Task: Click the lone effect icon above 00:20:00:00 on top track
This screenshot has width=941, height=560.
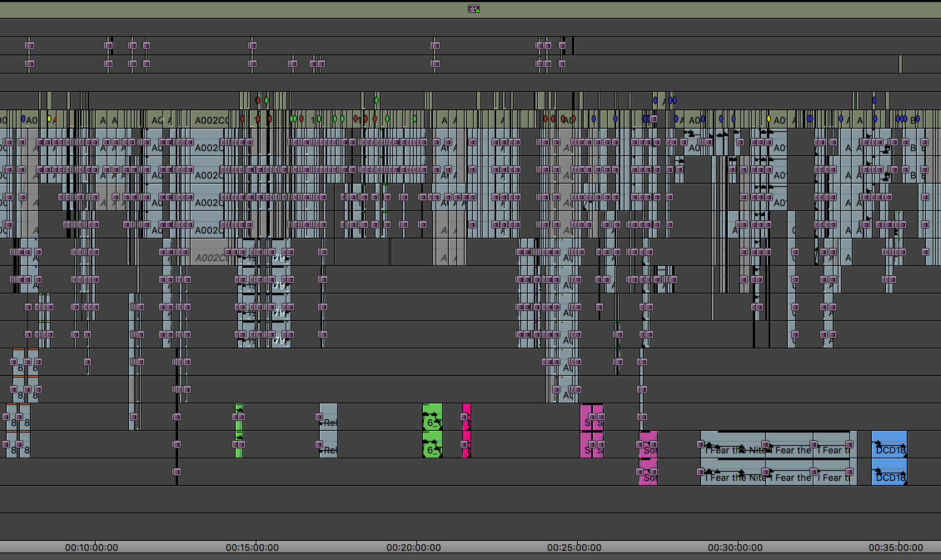Action: 435,45
